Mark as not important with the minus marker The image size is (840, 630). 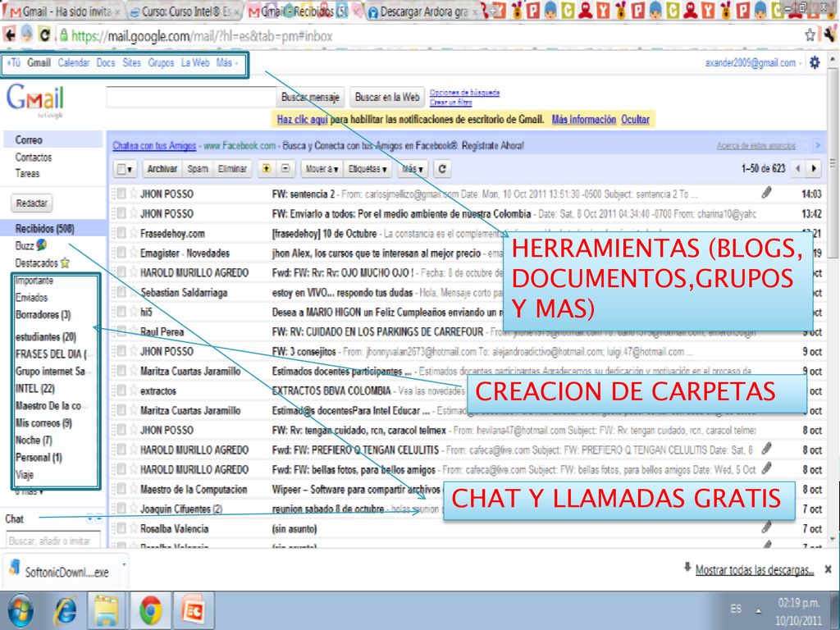285,168
